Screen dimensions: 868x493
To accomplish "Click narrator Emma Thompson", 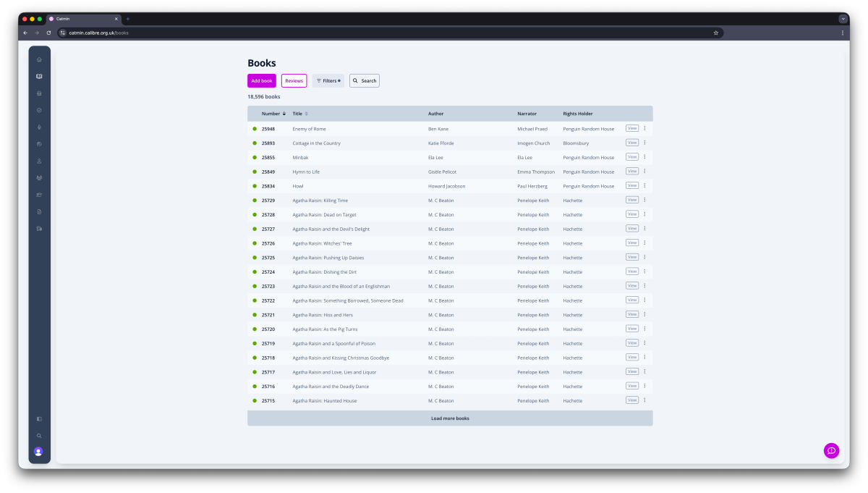I will tap(536, 172).
